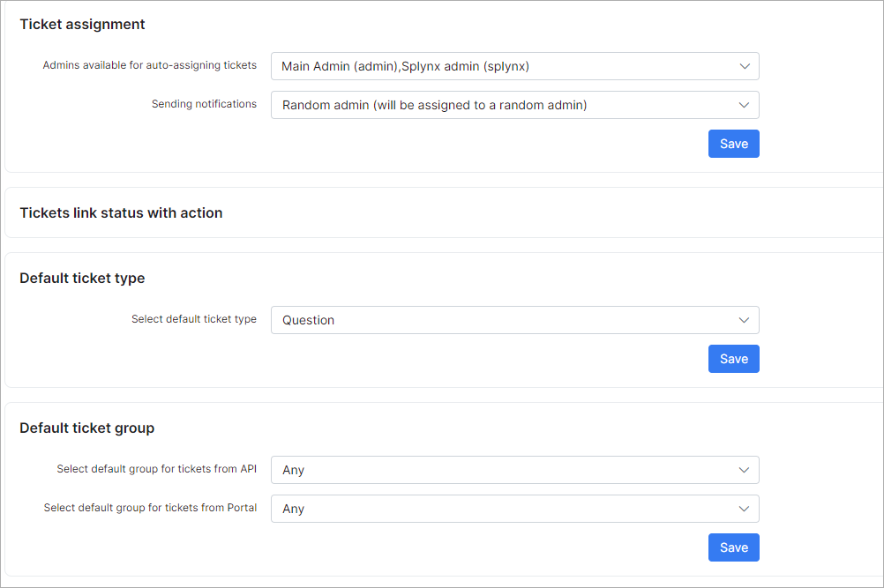Click the Sending notifications label
This screenshot has width=884, height=588.
(x=204, y=104)
